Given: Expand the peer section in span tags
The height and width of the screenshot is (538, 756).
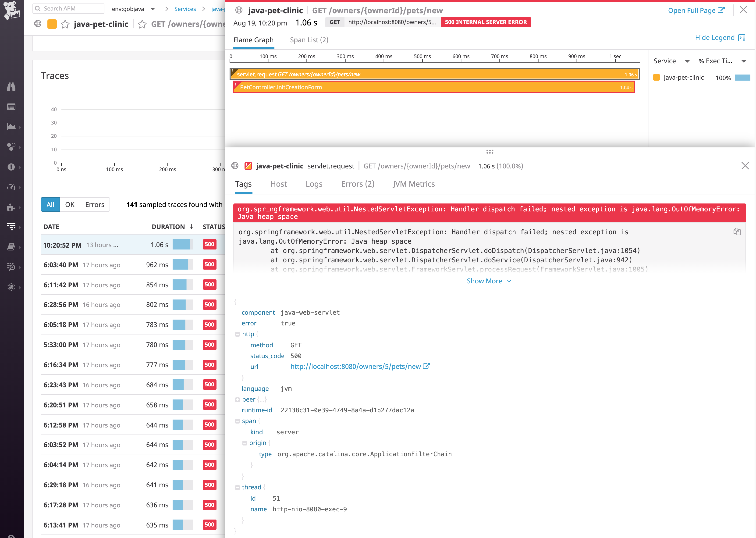Looking at the screenshot, I should [x=238, y=399].
